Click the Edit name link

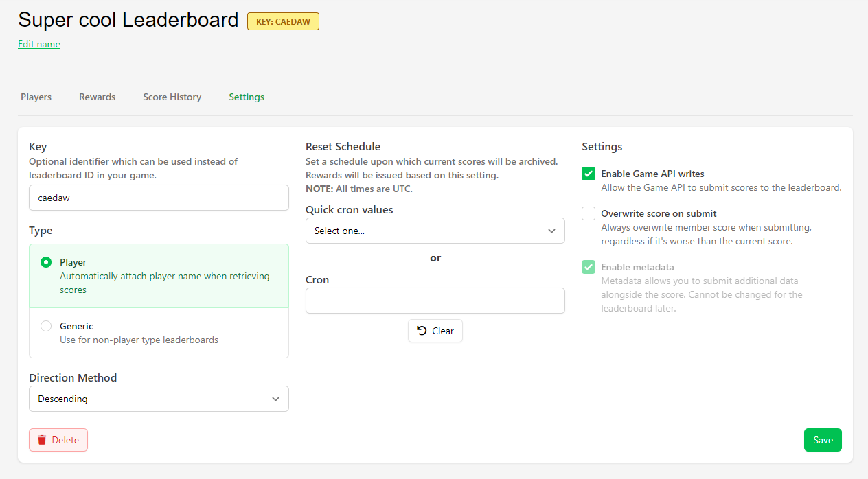[39, 44]
